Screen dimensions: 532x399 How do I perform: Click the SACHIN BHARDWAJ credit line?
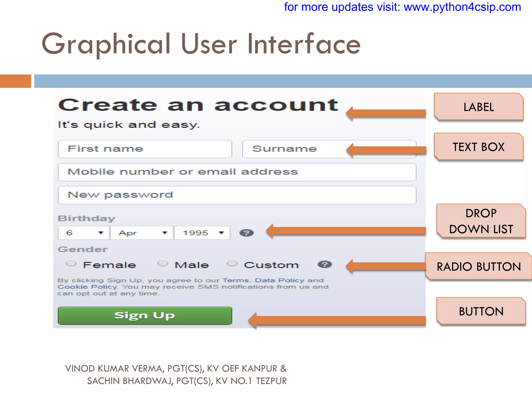click(x=187, y=381)
